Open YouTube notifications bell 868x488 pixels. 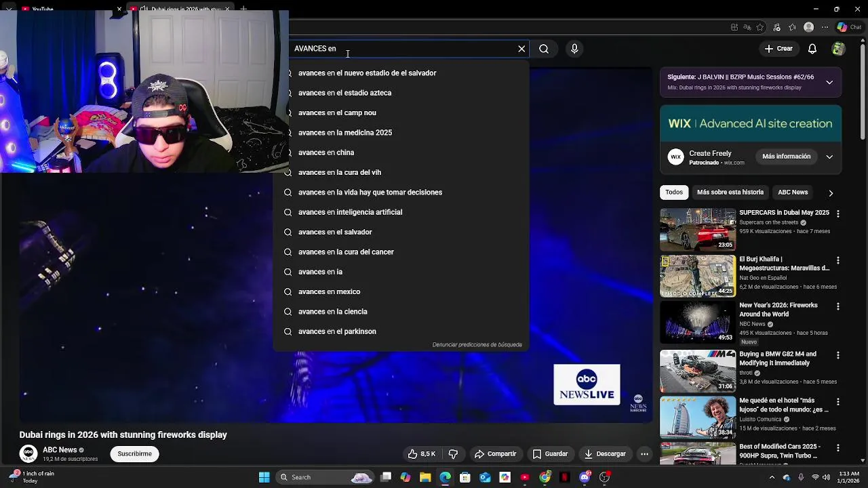coord(812,49)
